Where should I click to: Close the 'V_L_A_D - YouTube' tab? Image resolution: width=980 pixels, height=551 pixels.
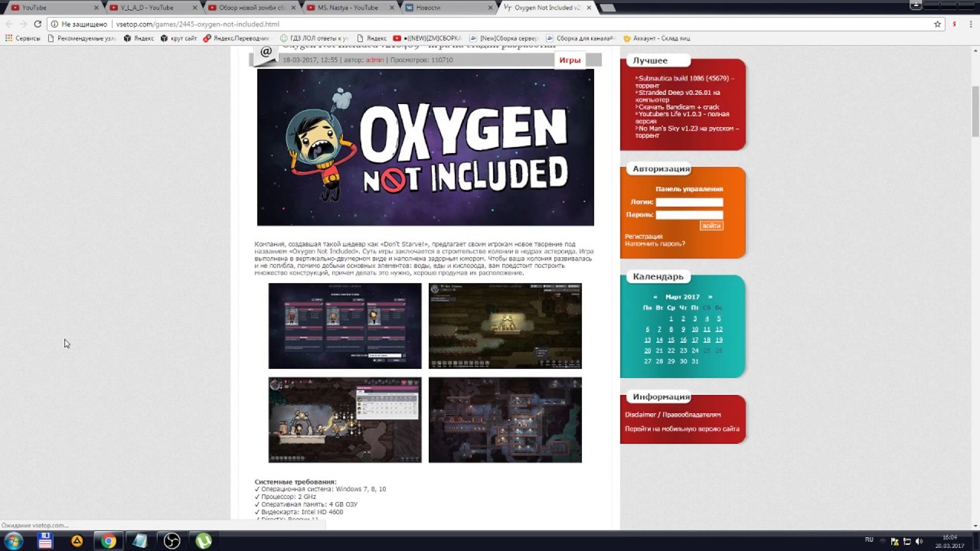(194, 8)
